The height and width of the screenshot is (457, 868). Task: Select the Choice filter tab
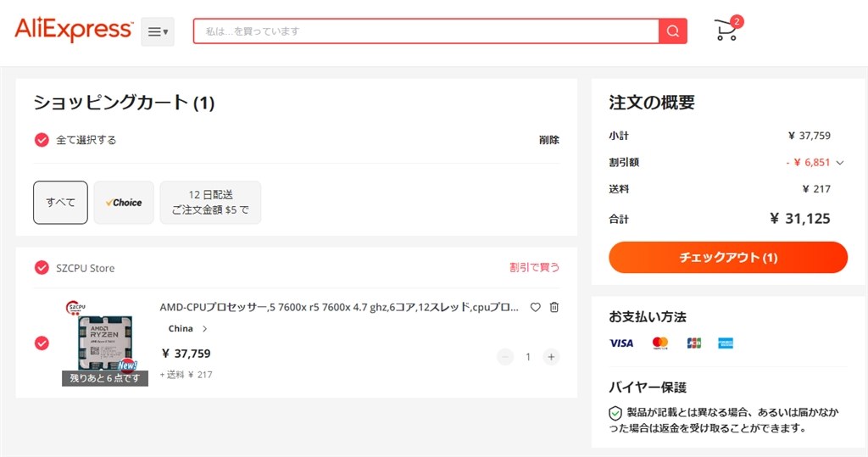coord(124,202)
